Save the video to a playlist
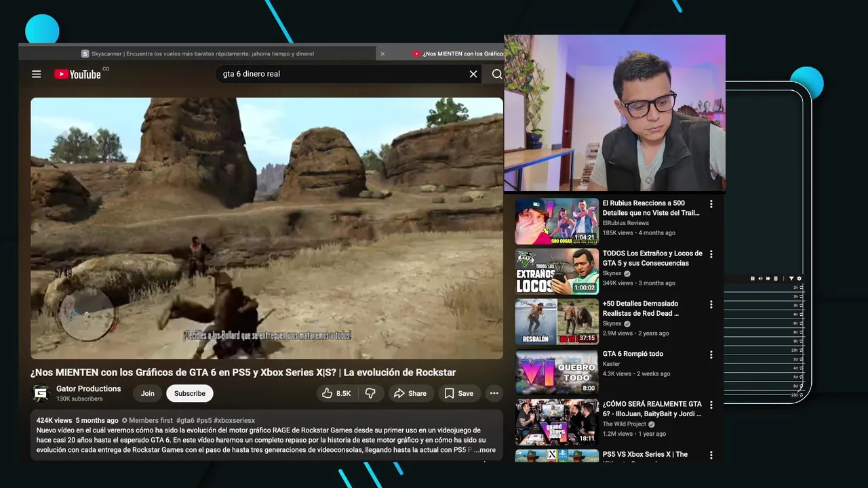Screen dimensions: 868x488 [x=459, y=393]
